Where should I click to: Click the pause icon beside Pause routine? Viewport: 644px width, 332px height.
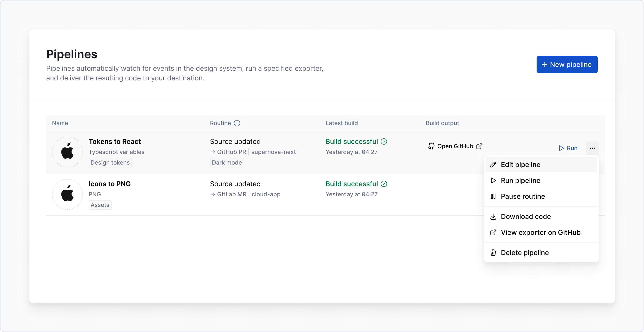pos(493,196)
